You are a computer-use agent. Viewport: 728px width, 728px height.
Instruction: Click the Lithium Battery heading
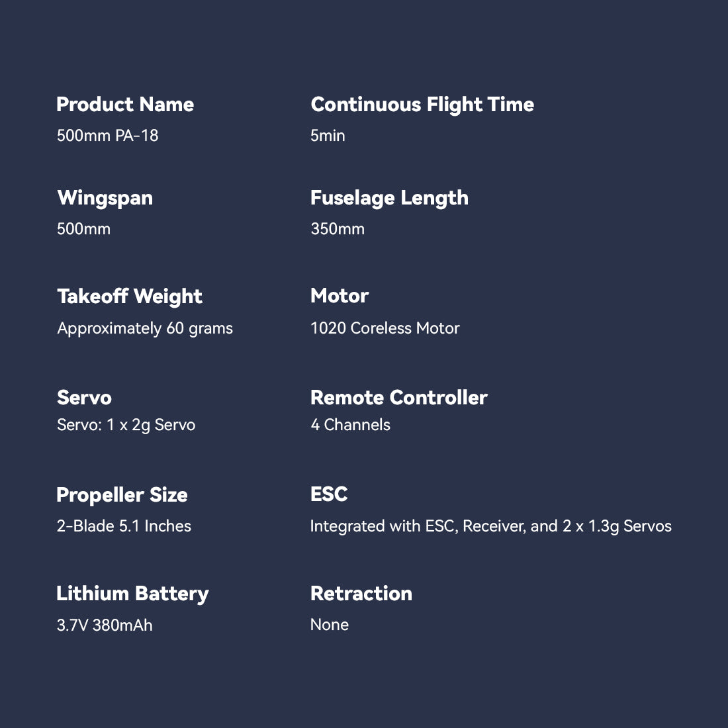point(132,594)
